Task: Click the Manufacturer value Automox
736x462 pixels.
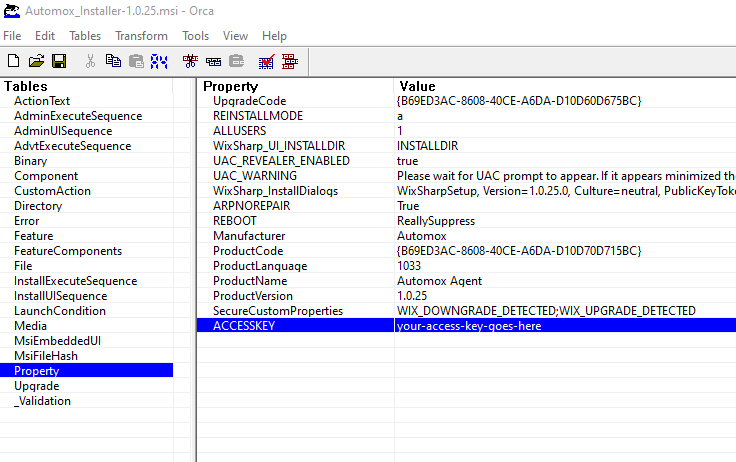Action: pos(422,236)
